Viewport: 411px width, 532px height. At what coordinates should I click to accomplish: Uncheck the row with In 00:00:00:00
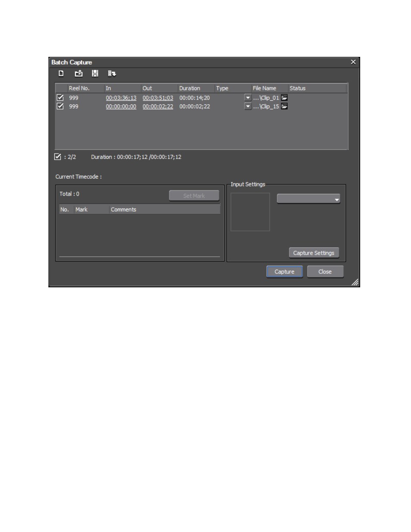point(60,106)
